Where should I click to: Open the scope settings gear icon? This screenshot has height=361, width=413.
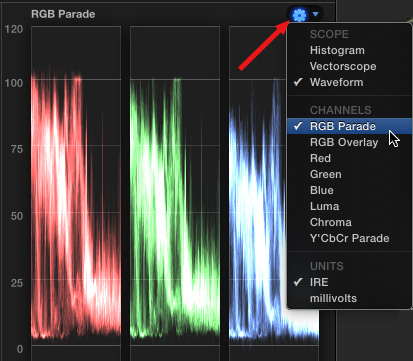tap(299, 15)
